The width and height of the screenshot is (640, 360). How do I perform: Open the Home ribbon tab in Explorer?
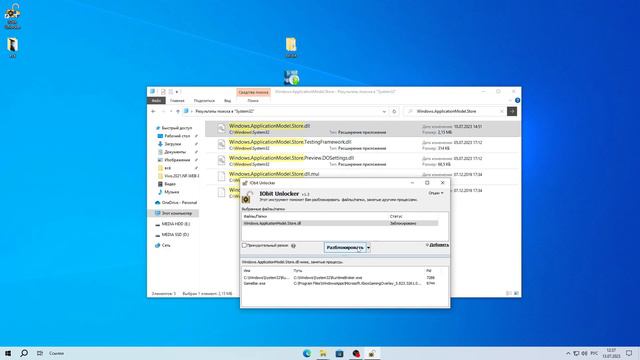tap(177, 100)
